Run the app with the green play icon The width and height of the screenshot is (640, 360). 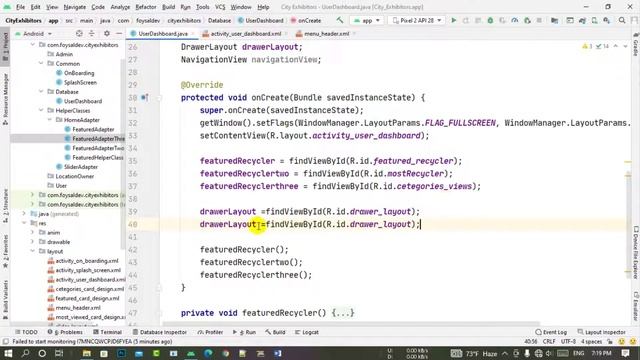(x=453, y=20)
